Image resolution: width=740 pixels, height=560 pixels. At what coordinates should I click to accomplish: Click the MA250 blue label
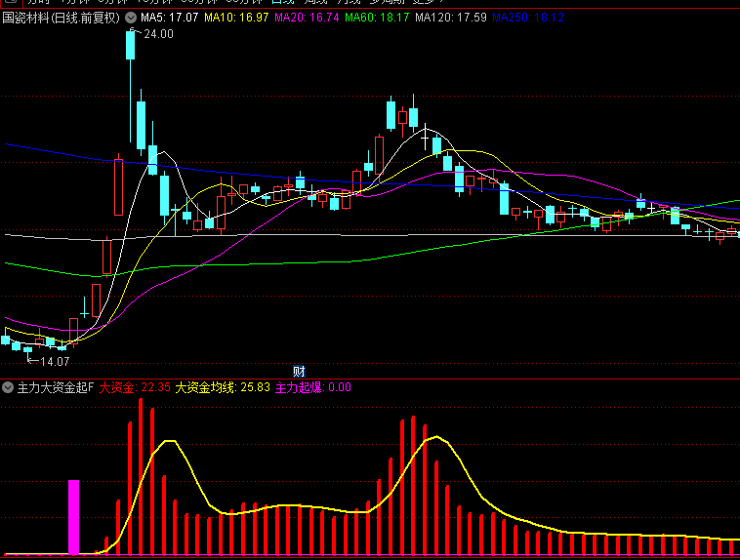(x=527, y=18)
